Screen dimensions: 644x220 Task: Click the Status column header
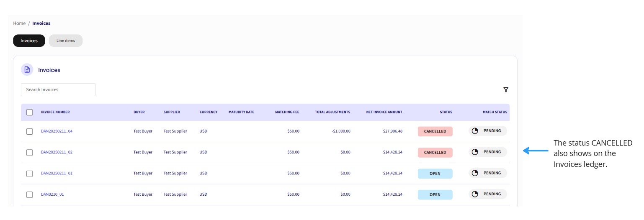click(446, 112)
